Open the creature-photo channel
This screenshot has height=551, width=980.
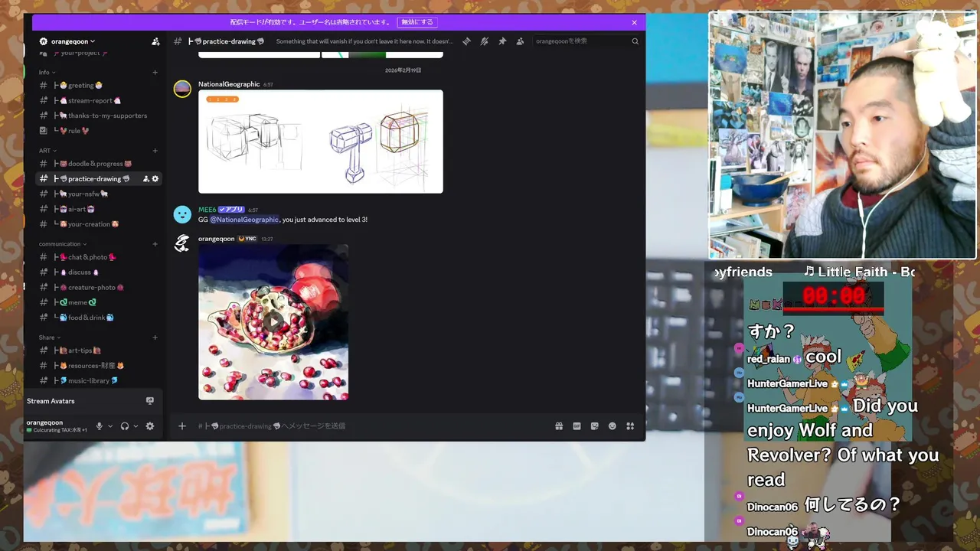98,287
